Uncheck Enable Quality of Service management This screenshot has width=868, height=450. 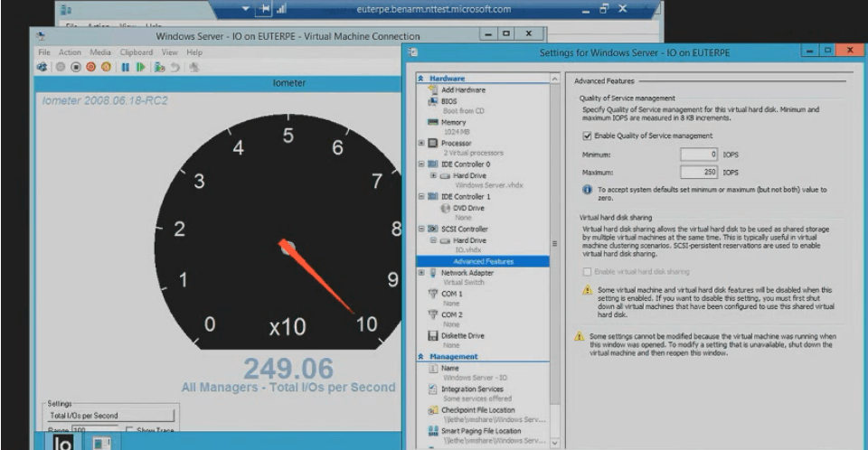tap(587, 136)
